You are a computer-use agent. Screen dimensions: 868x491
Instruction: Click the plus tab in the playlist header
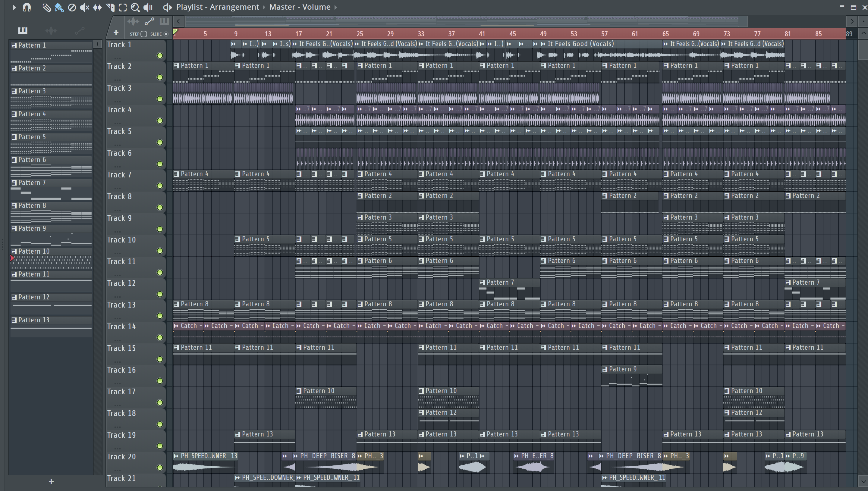click(x=116, y=32)
